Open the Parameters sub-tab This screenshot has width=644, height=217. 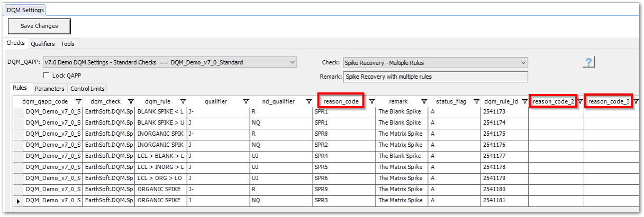click(50, 89)
